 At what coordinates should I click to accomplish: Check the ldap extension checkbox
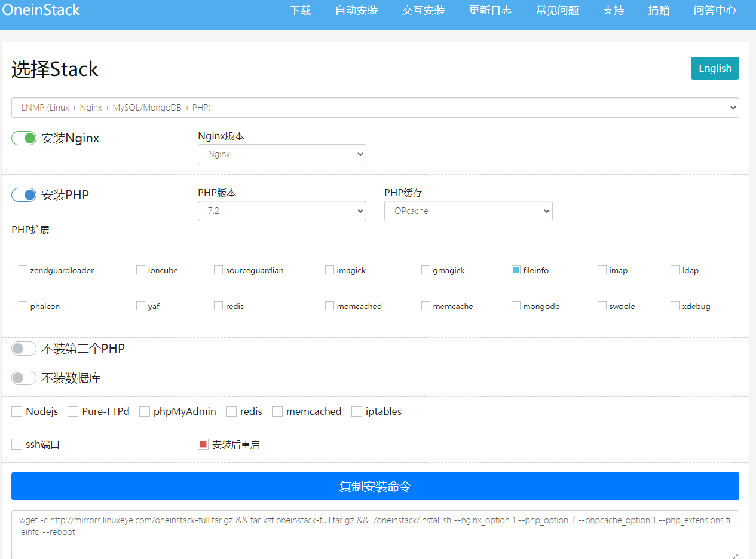[x=675, y=270]
